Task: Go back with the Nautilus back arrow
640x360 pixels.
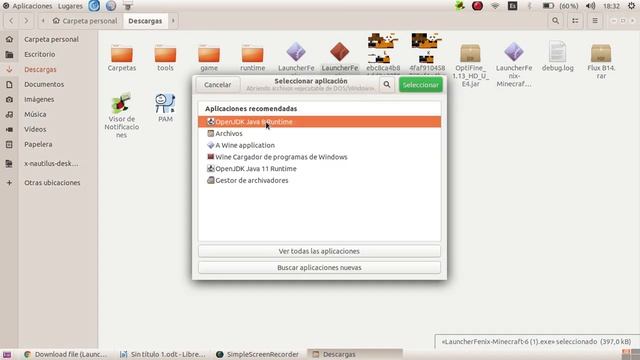Action: point(11,21)
